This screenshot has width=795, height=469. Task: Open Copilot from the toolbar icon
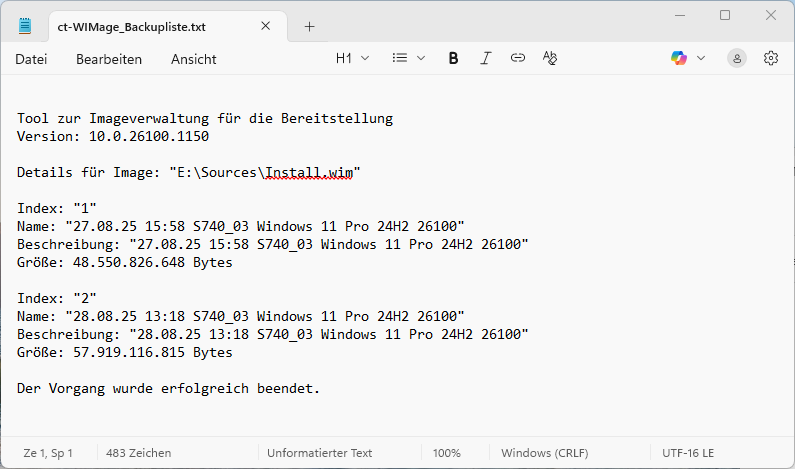coord(679,59)
